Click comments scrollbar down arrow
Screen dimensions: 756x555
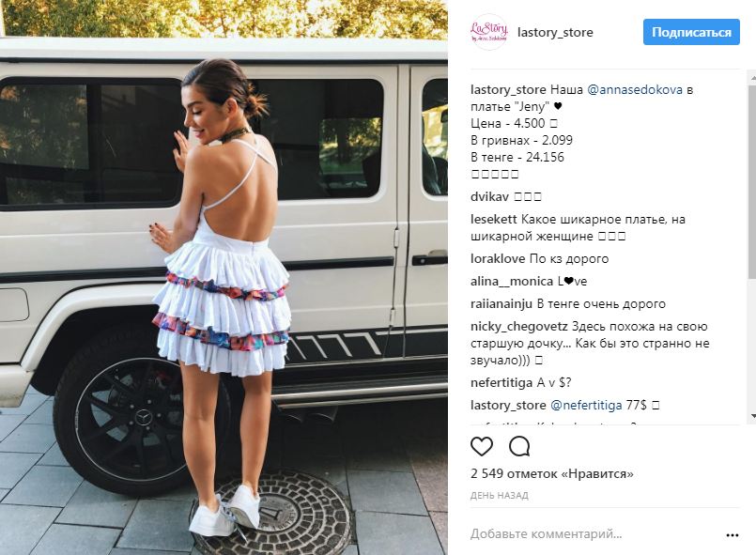(752, 416)
